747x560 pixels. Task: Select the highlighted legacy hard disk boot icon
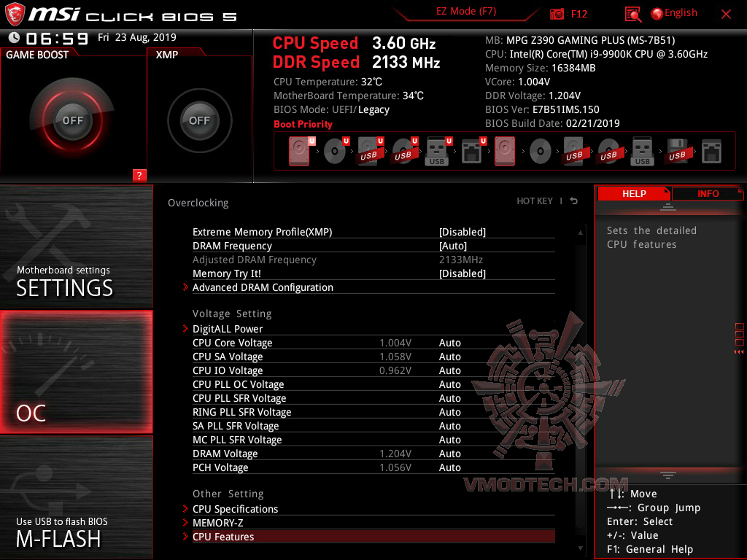[x=505, y=152]
